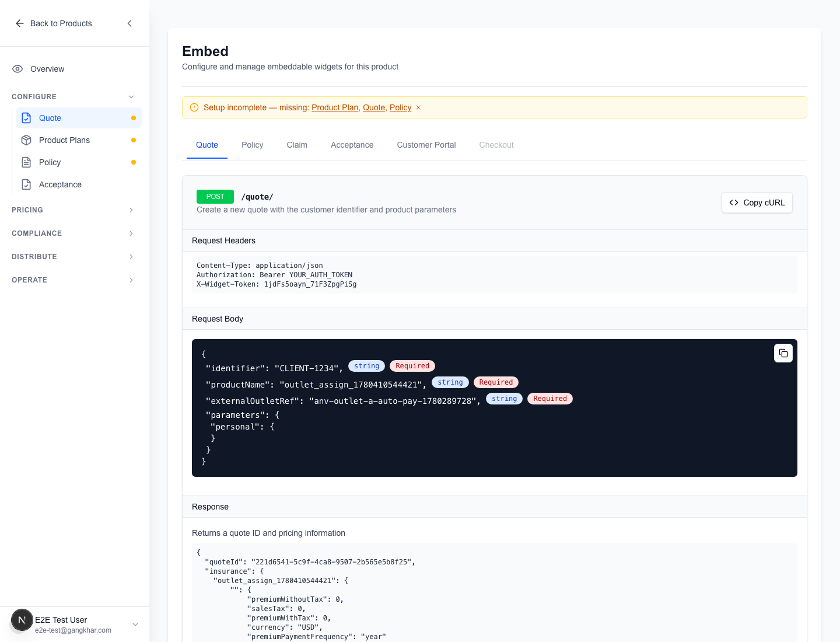Click the Required badge next to productName
Viewport: 840px width, 642px height.
coord(496,382)
